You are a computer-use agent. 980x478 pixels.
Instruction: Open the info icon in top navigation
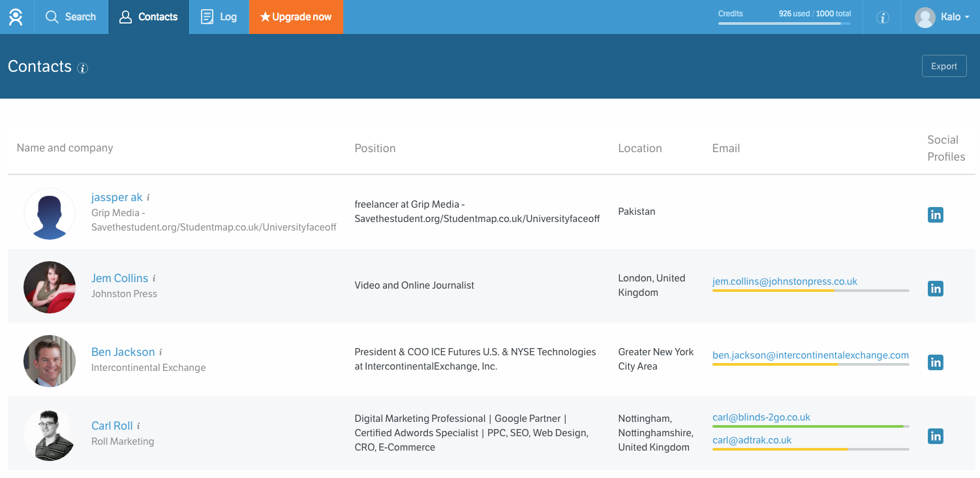[x=883, y=18]
